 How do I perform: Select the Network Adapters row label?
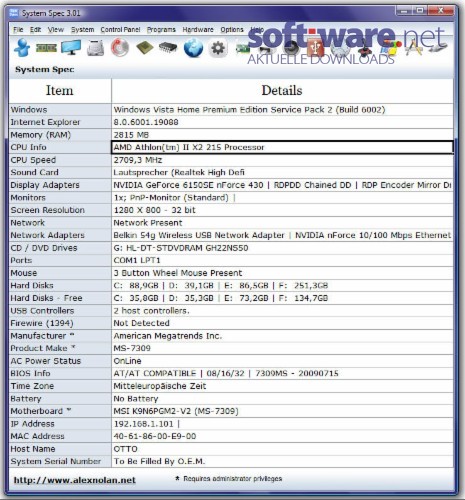47,235
